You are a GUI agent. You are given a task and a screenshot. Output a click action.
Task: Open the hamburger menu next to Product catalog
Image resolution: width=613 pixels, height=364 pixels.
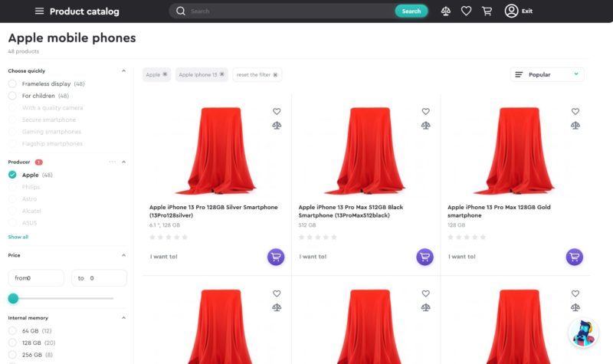point(39,11)
